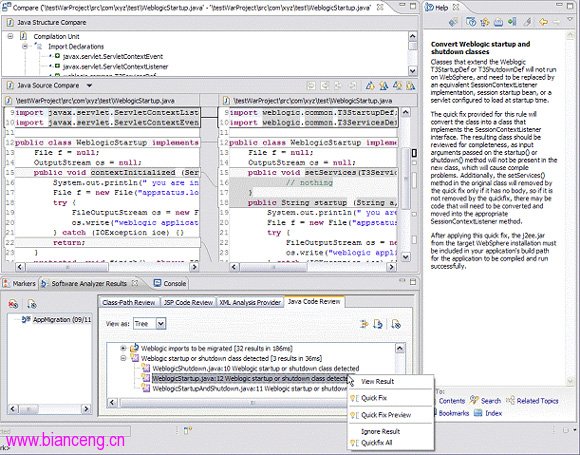
Task: Open the Search link in Help footer
Action: [x=490, y=401]
